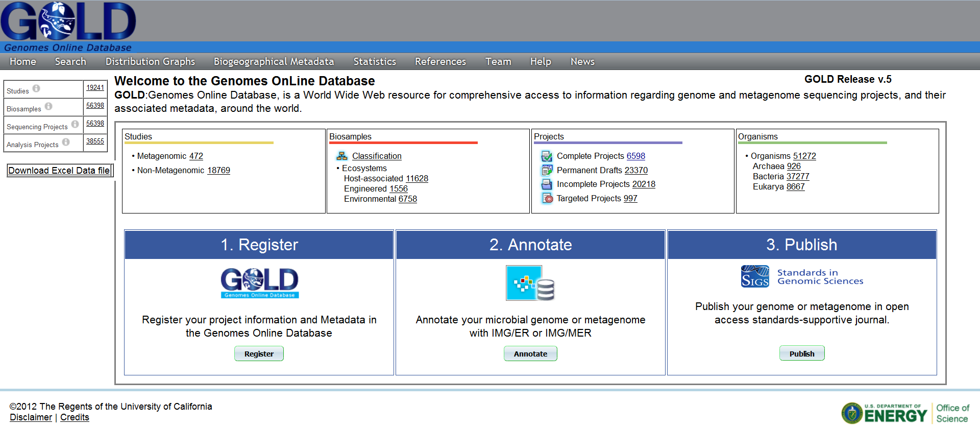
Task: Click the Permanent Drafts icon
Action: tap(547, 170)
